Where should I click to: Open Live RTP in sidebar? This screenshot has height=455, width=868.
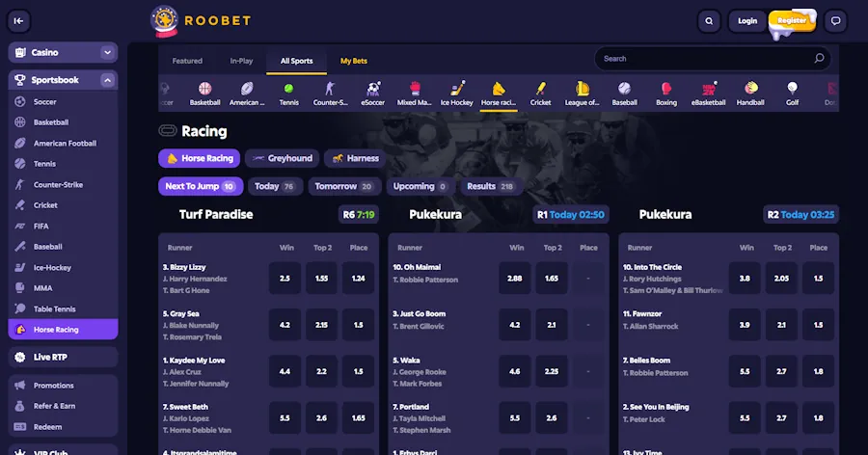coord(63,357)
